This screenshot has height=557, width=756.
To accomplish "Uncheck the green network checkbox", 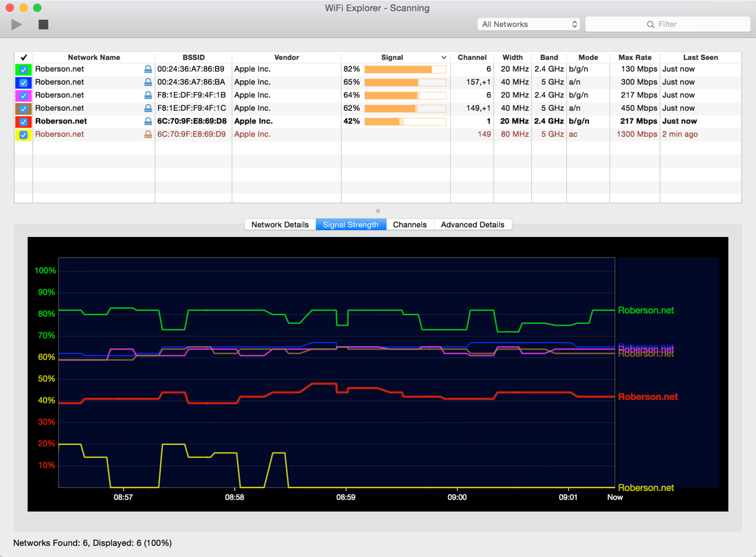I will [x=23, y=69].
